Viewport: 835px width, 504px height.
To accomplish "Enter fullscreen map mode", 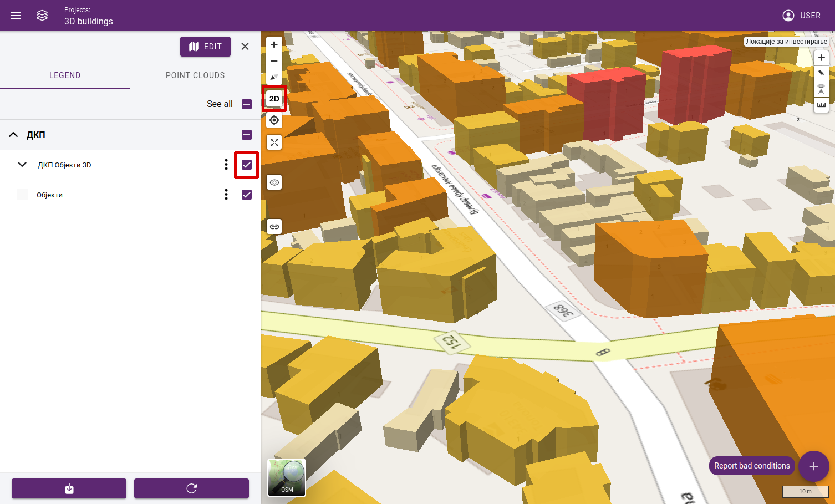I will point(274,142).
